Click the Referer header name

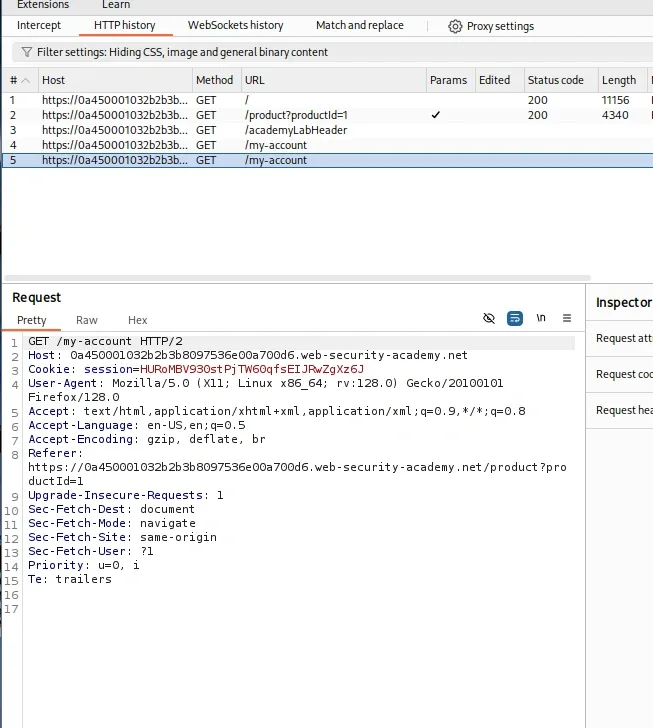coord(55,453)
